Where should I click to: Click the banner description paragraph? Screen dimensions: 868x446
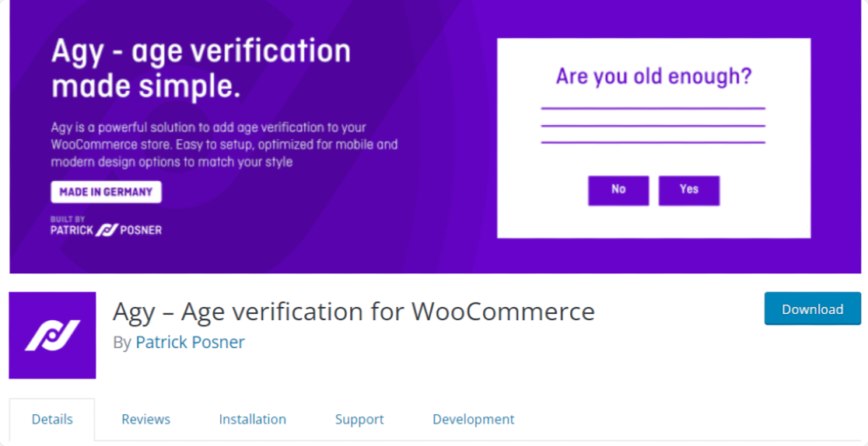(x=224, y=145)
